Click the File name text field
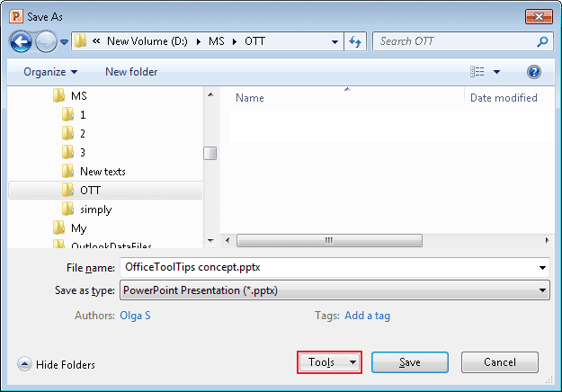Viewport: 562px width, 392px height. tap(328, 267)
